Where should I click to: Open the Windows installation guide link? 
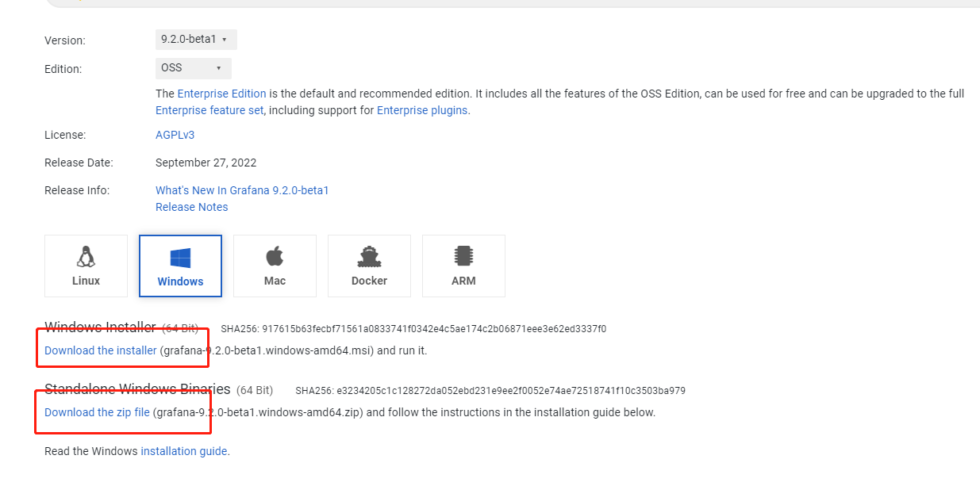pyautogui.click(x=184, y=451)
